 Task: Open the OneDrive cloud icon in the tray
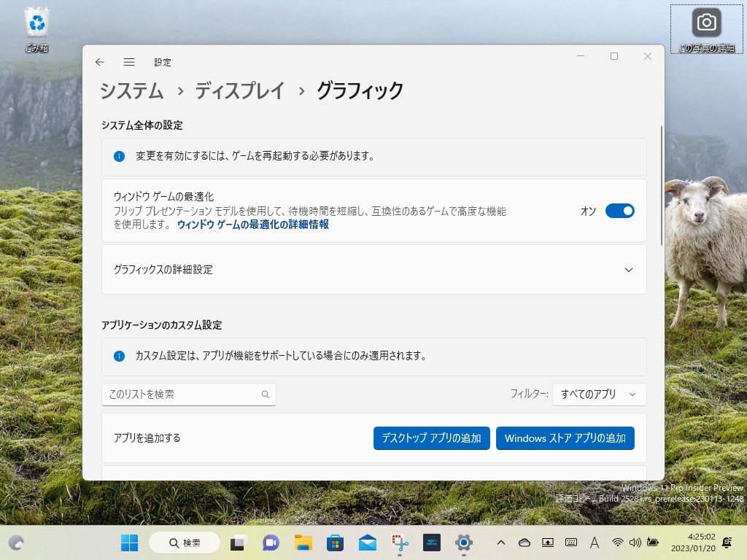(524, 542)
